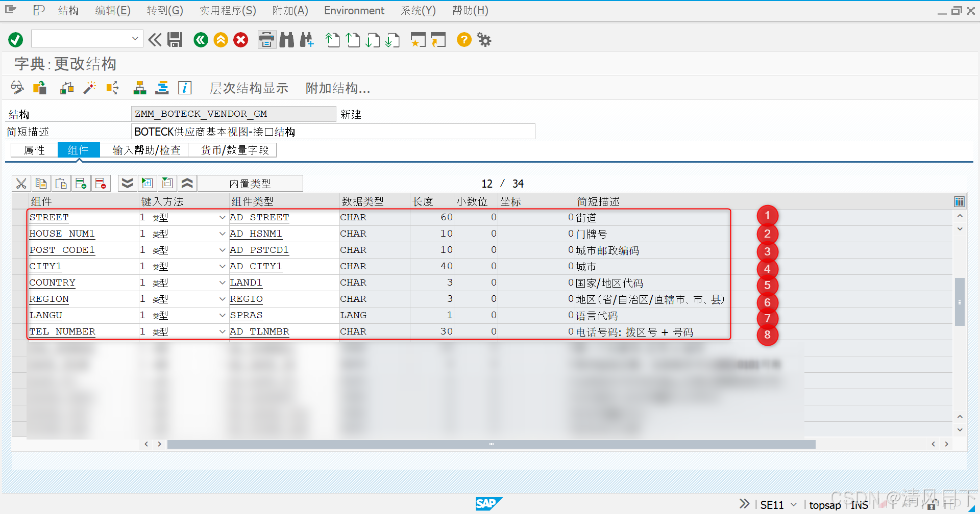Open the Environment menu
The height and width of the screenshot is (514, 980).
354,10
